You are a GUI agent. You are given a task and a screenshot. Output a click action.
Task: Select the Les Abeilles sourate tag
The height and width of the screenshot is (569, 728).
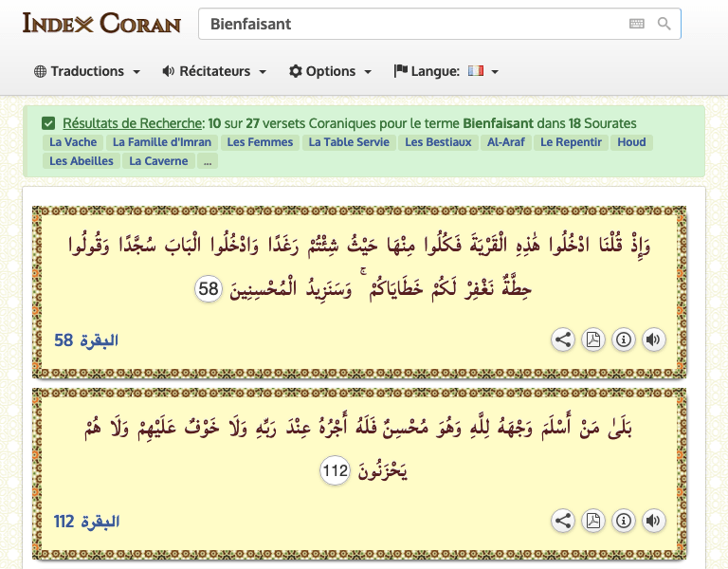click(82, 161)
